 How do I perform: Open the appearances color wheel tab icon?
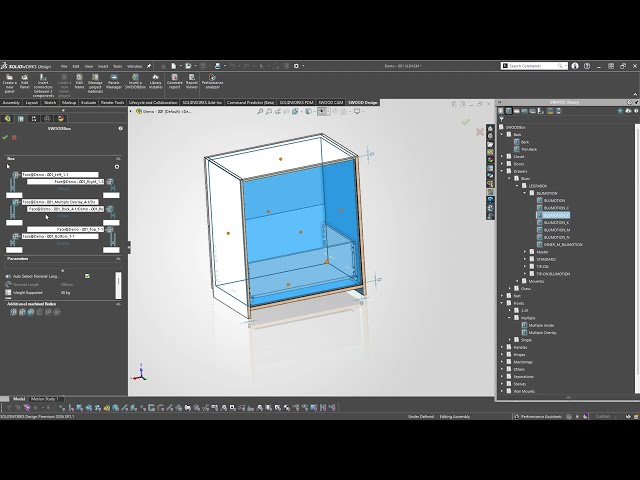pos(61,118)
